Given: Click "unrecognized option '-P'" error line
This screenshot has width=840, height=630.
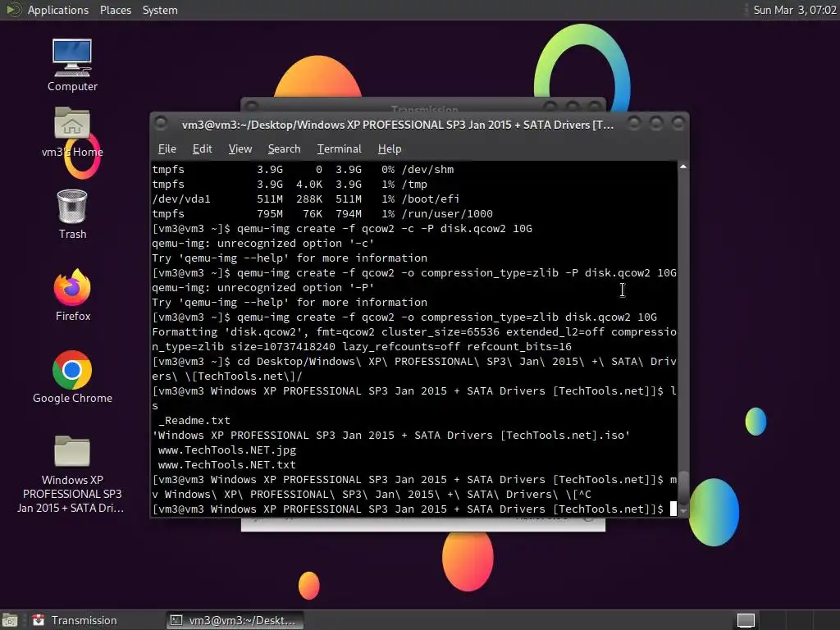Looking at the screenshot, I should 263,288.
